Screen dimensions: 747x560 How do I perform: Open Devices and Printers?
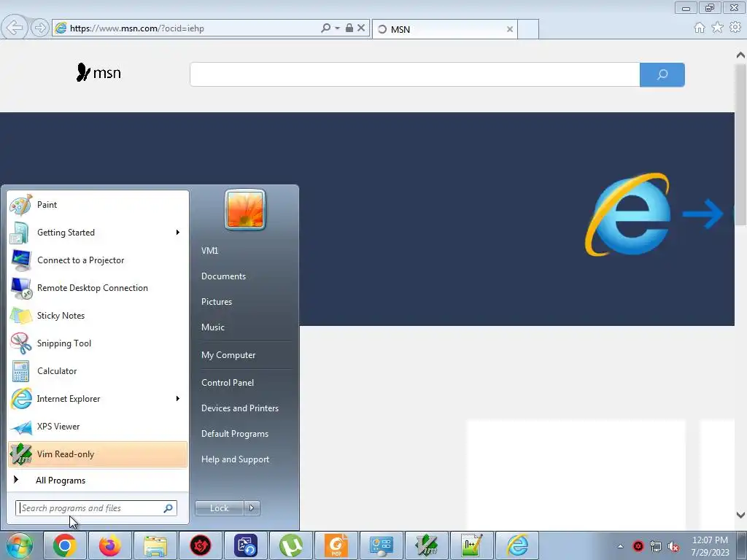[x=239, y=408]
